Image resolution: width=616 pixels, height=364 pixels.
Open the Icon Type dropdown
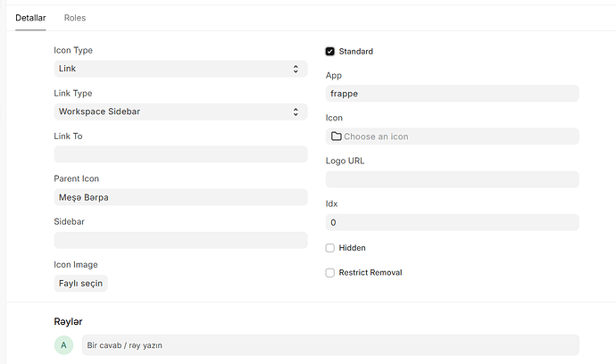pyautogui.click(x=180, y=69)
